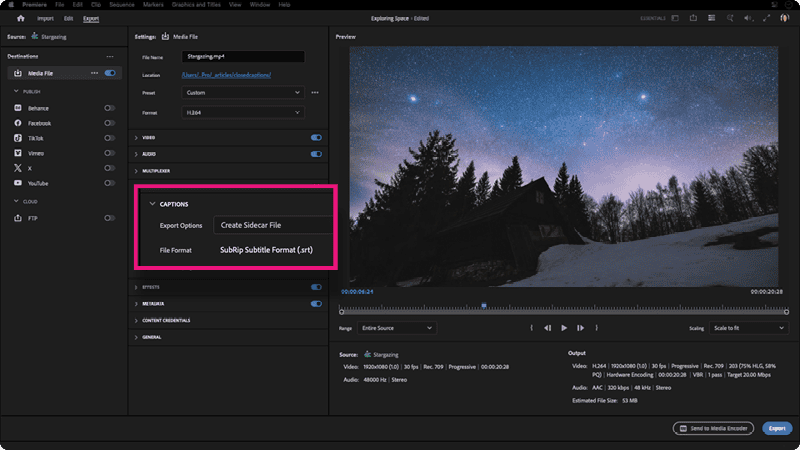Go to the Home screen icon
Screen dimensions: 800x450
20,18
